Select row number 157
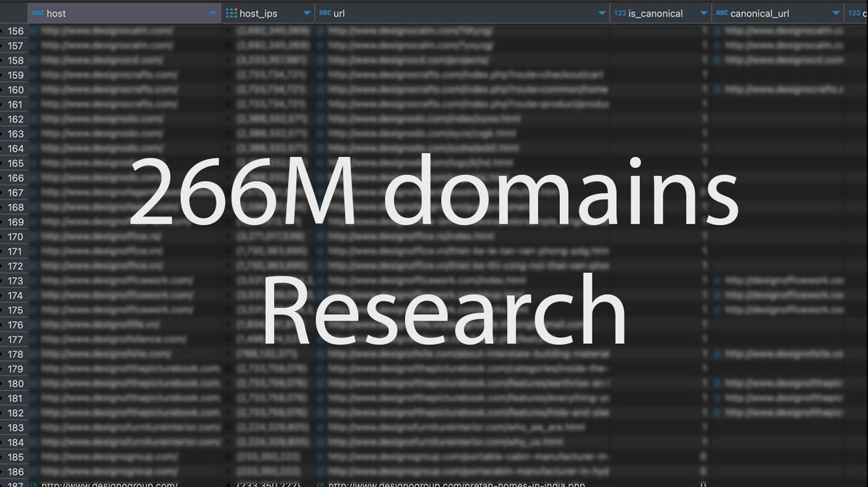Screen dimensions: 868x487 15,46
